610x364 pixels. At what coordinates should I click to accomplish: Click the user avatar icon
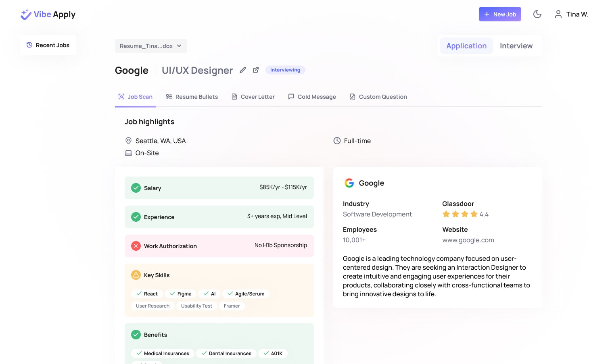(x=558, y=14)
